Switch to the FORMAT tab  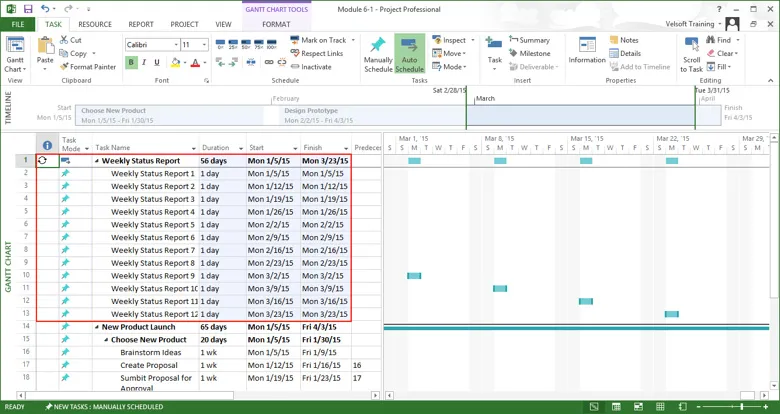click(x=276, y=24)
